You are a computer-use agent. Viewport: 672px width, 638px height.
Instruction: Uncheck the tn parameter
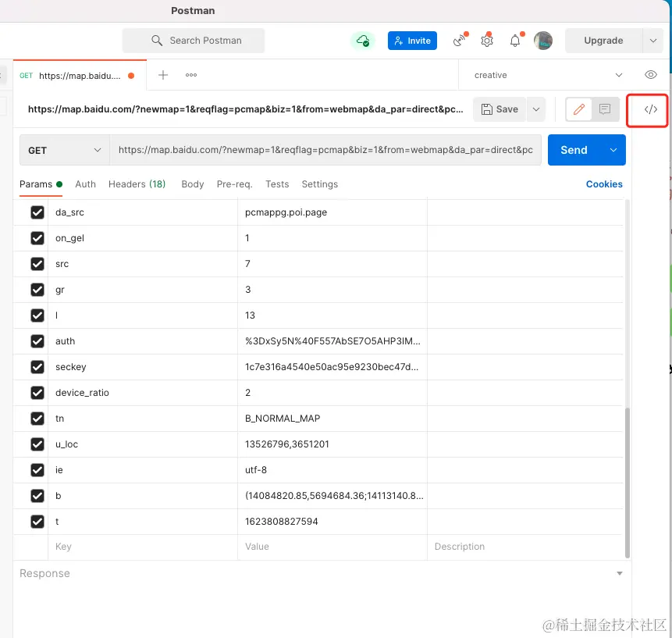coord(37,419)
